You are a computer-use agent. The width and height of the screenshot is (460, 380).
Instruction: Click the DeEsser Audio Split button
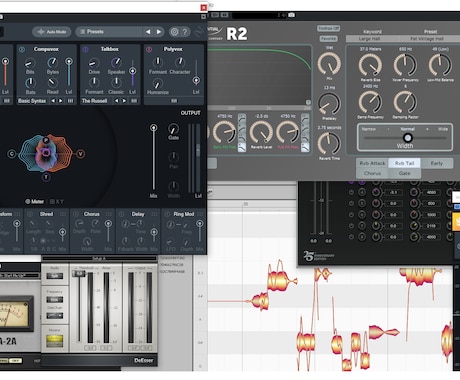click(x=54, y=276)
